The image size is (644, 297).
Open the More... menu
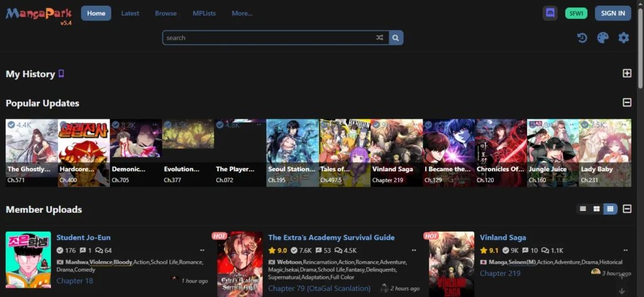tap(241, 13)
